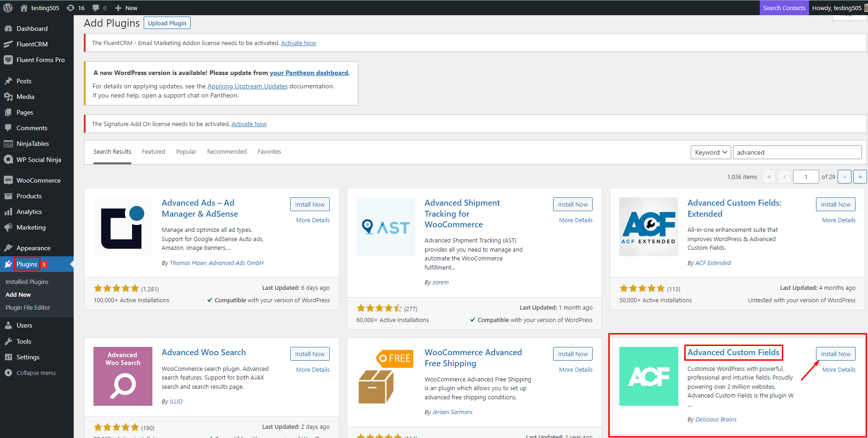Go to the next results page
The image size is (868, 438).
pos(844,177)
